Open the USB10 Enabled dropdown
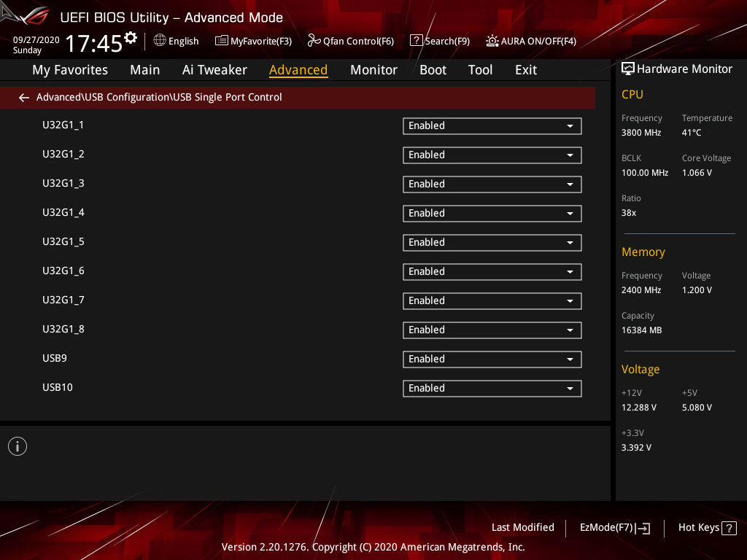Viewport: 747px width, 560px height. coord(492,389)
